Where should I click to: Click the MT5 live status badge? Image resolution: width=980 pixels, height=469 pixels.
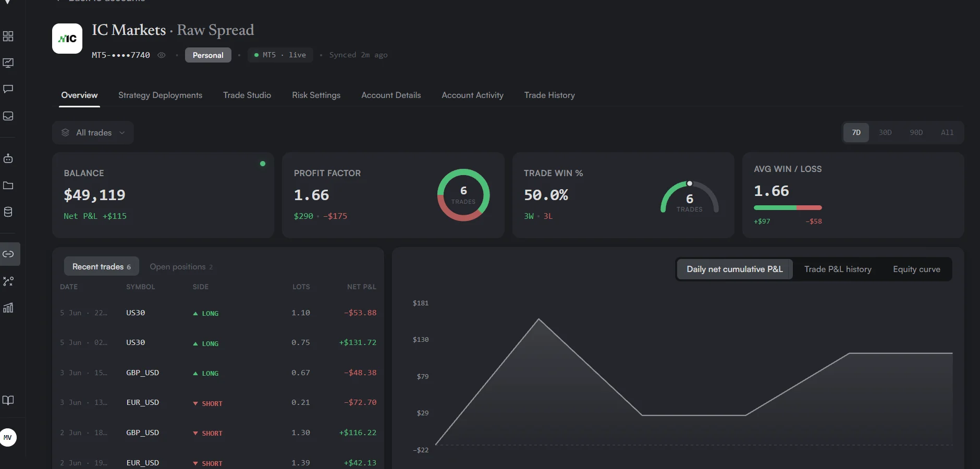pyautogui.click(x=280, y=55)
